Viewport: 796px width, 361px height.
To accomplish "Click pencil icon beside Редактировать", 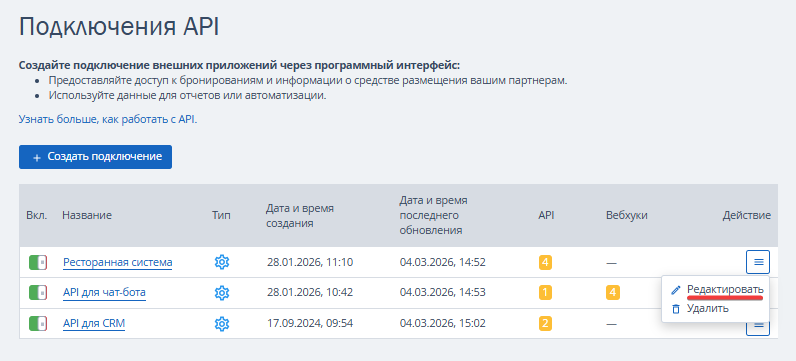I will pyautogui.click(x=675, y=290).
